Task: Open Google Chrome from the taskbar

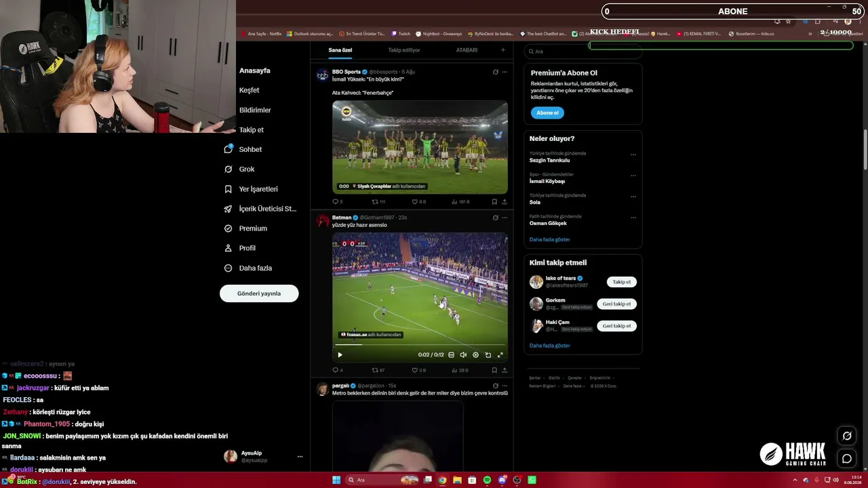Action: coord(442,480)
